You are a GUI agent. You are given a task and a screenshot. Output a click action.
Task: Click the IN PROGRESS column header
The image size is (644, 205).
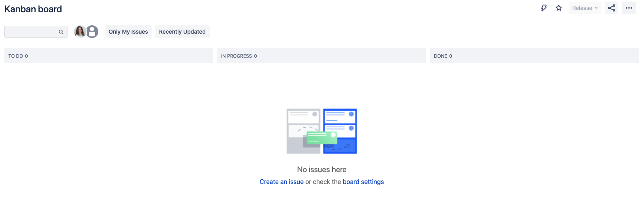[x=321, y=56]
